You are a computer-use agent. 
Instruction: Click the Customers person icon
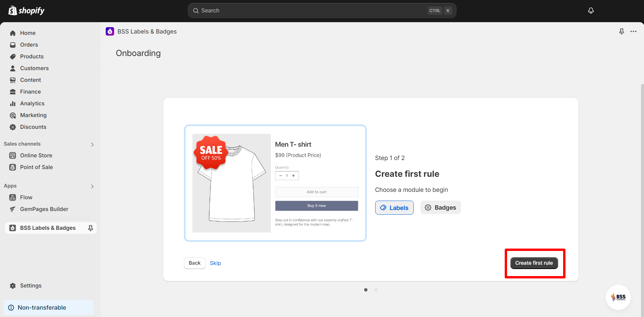tap(13, 68)
